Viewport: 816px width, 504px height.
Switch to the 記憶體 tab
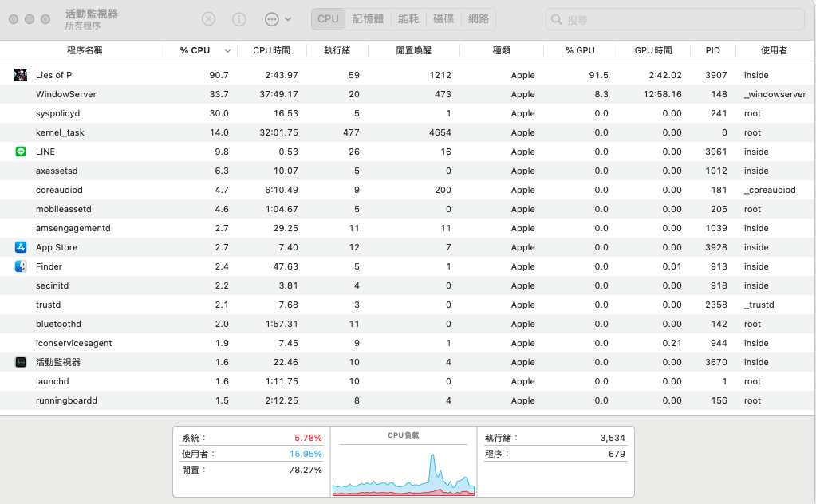[368, 18]
